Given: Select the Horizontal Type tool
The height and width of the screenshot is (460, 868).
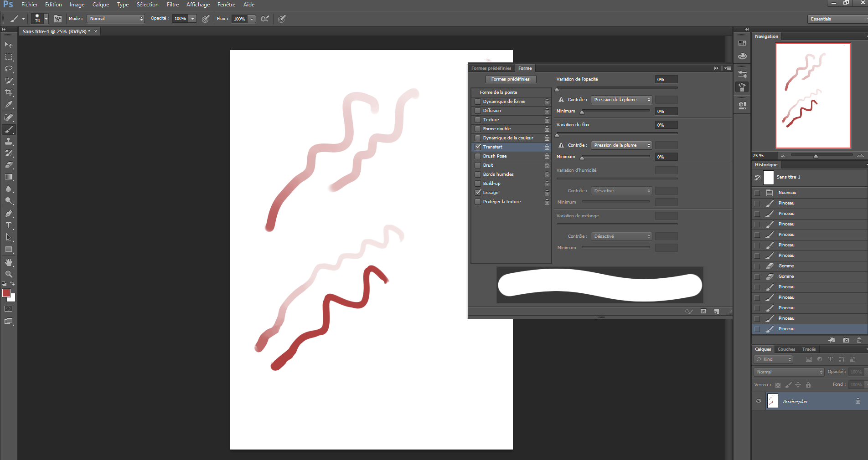Looking at the screenshot, I should pos(9,225).
